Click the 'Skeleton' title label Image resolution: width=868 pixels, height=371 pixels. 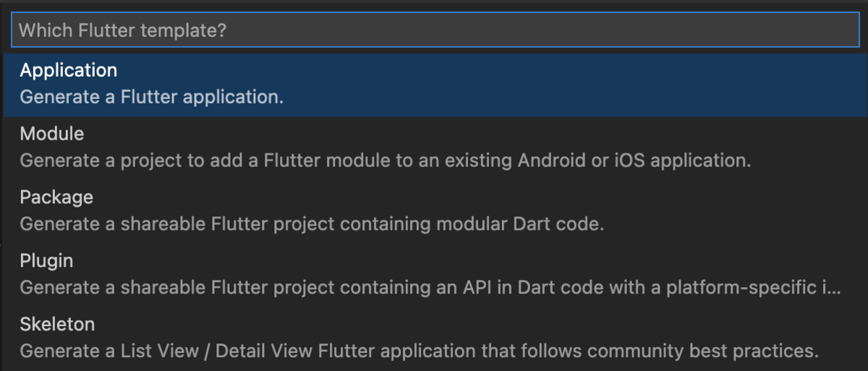57,325
